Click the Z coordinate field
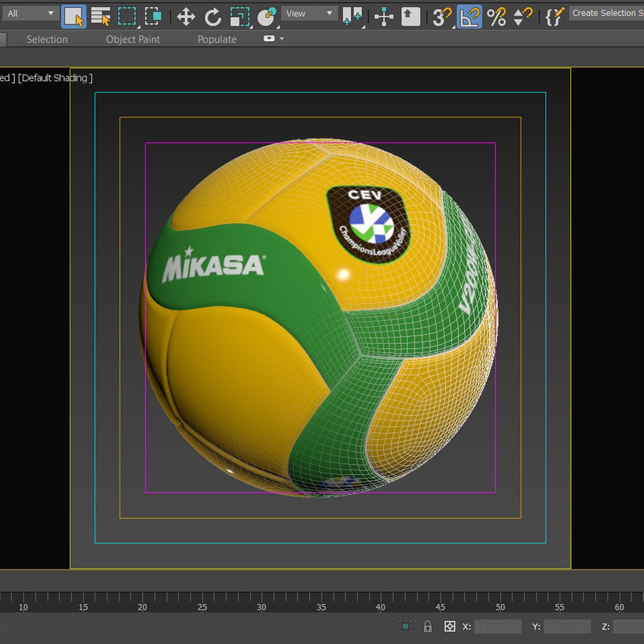The width and height of the screenshot is (644, 644). pos(628,627)
